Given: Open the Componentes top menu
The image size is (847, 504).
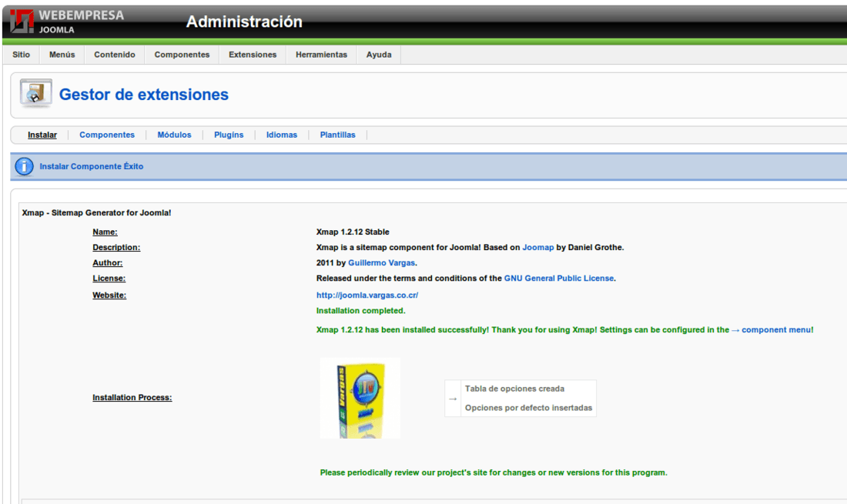Looking at the screenshot, I should pyautogui.click(x=182, y=55).
